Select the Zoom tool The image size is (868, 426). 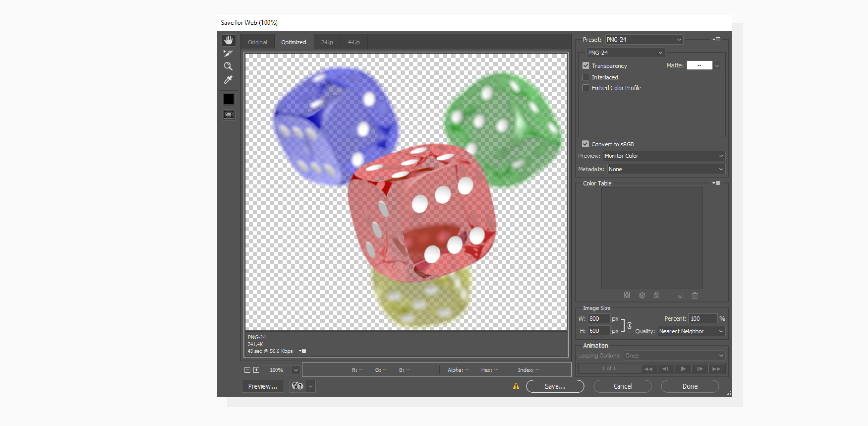(228, 66)
